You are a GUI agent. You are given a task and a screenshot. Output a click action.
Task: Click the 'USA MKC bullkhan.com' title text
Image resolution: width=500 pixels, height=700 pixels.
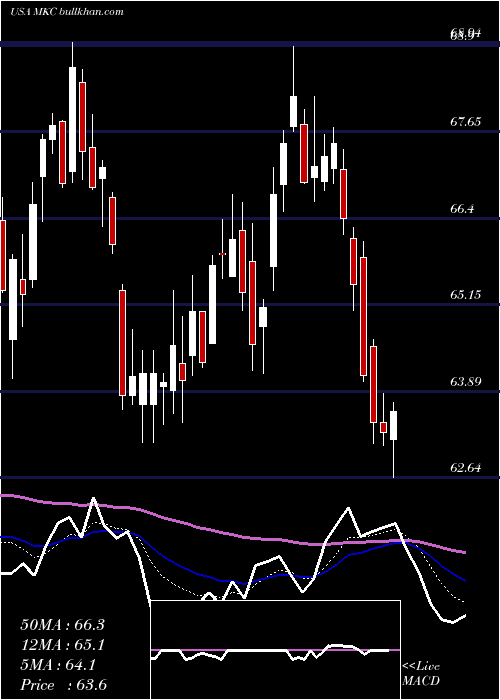[67, 12]
